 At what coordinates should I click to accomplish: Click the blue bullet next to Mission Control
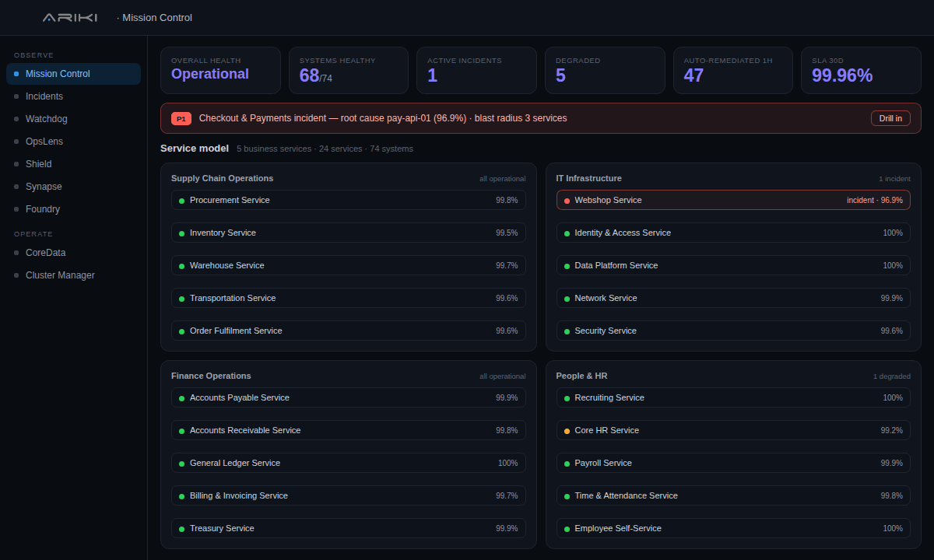[16, 74]
